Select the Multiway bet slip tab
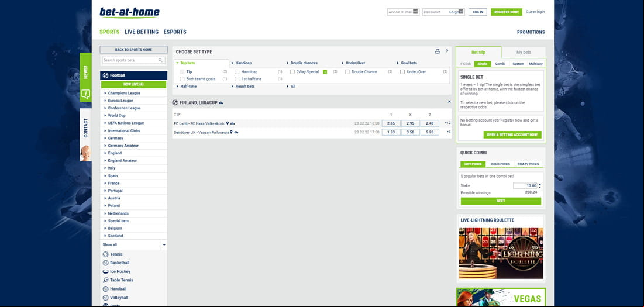The image size is (644, 307). tap(536, 64)
